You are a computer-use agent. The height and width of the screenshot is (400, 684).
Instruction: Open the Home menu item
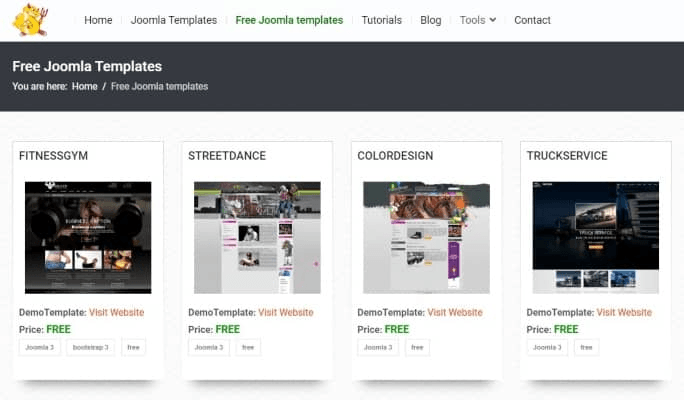98,20
